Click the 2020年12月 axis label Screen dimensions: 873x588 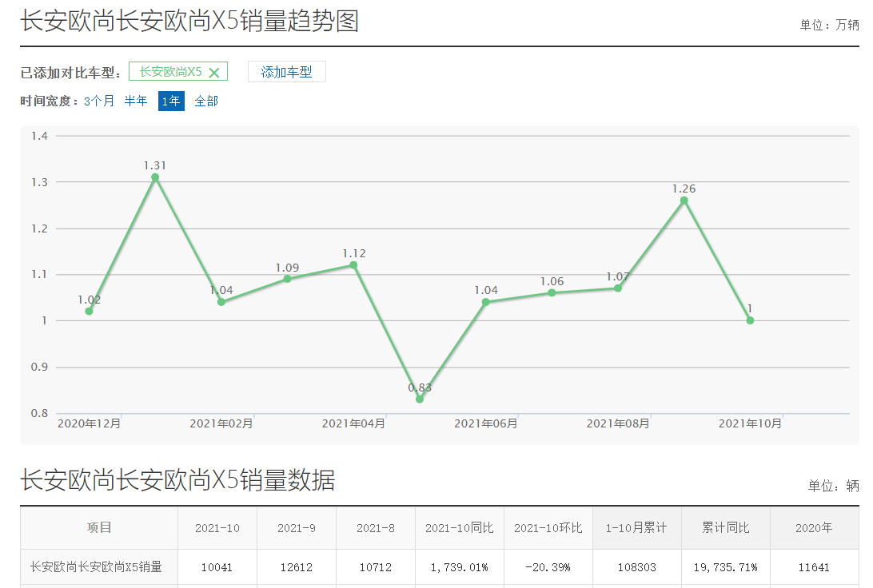(89, 424)
